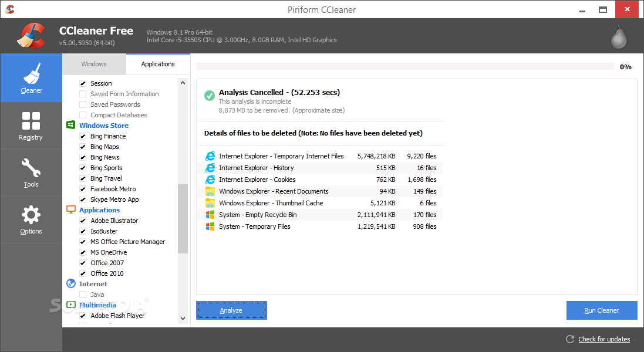This screenshot has height=352, width=644.
Task: Click the Thumbnail Cache folder icon
Action: tap(210, 202)
